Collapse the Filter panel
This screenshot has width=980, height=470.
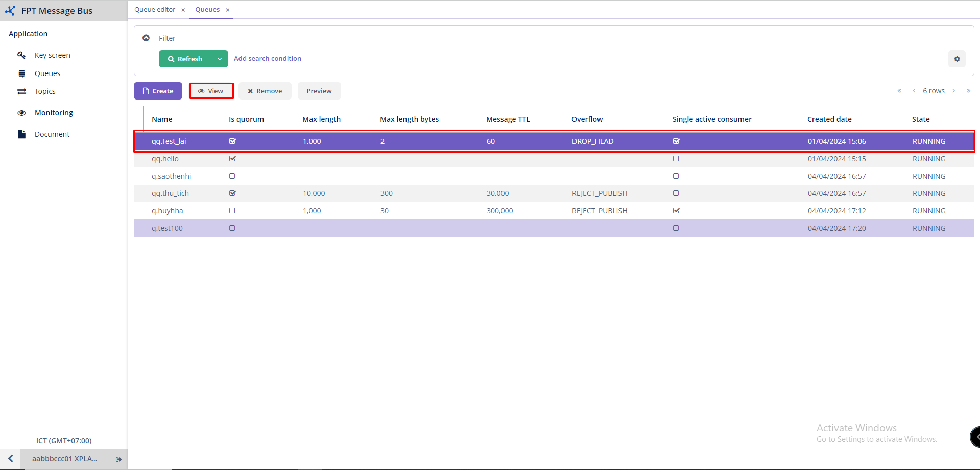146,38
